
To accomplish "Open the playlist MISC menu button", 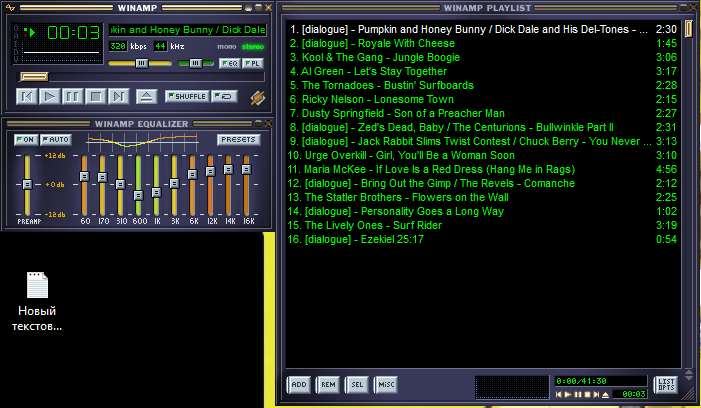I will [386, 385].
